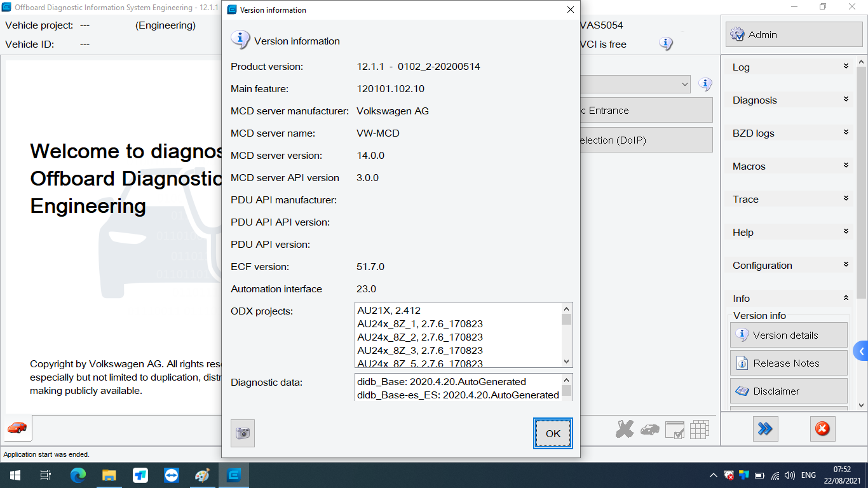
Task: Open Release Notes
Action: (788, 363)
